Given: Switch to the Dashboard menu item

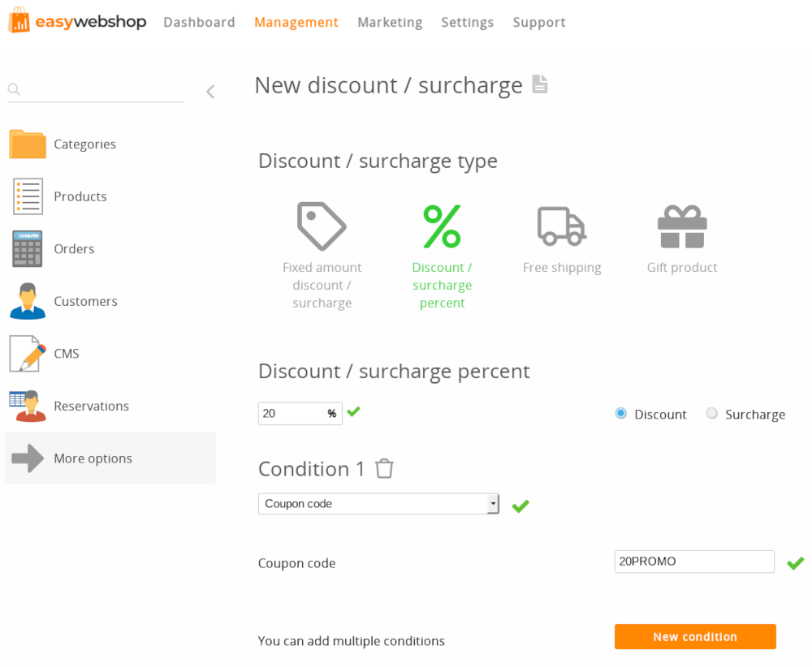Looking at the screenshot, I should pos(199,22).
